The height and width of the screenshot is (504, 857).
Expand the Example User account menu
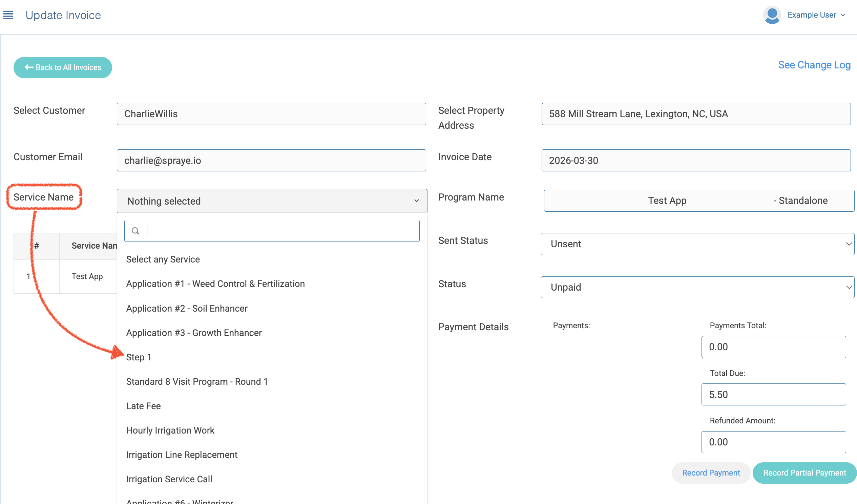[x=816, y=15]
